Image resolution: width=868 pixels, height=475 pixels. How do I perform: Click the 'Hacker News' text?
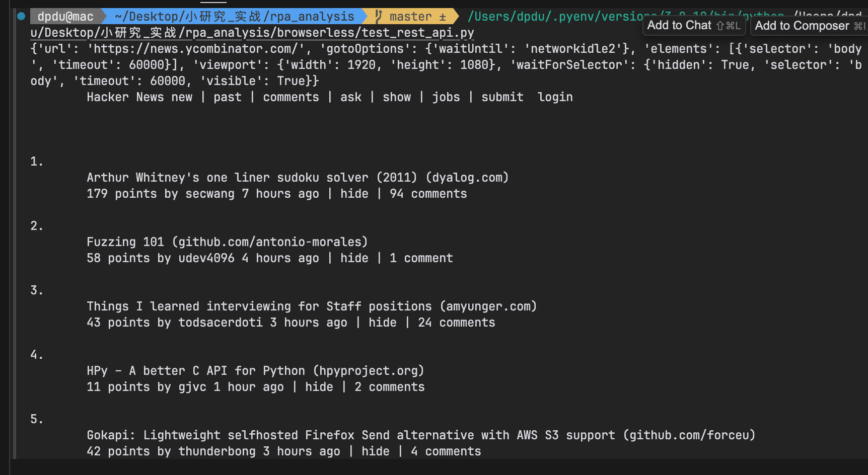click(x=125, y=97)
